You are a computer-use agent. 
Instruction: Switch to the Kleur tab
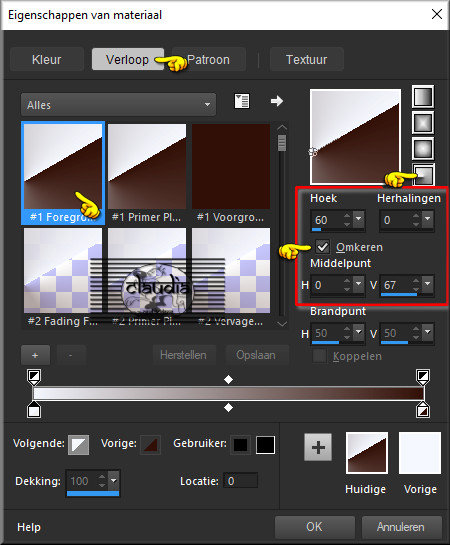pos(47,59)
